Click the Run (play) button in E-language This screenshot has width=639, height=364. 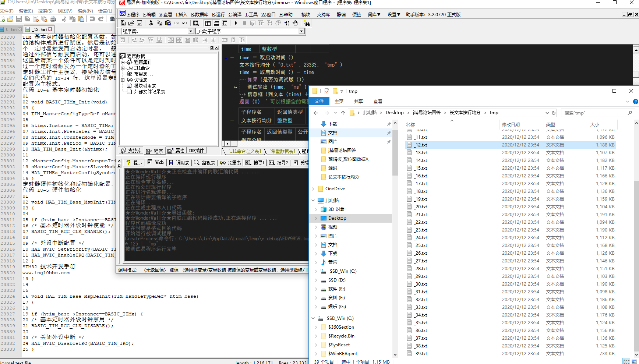pos(236,23)
